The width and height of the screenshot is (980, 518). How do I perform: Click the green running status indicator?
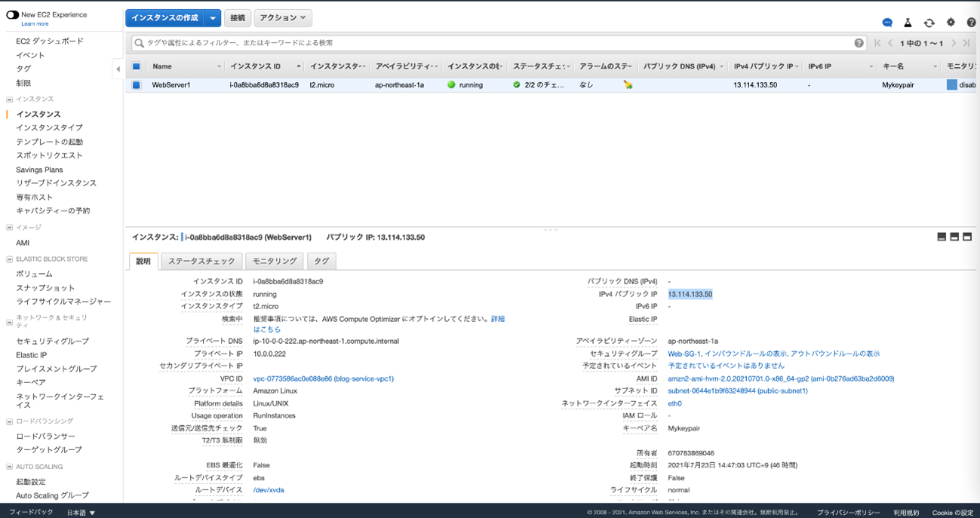pos(452,85)
